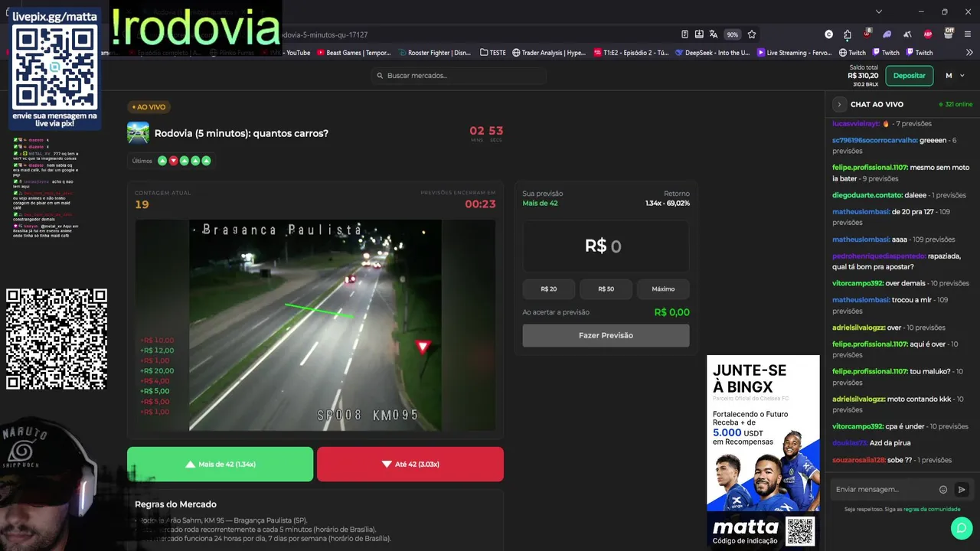Click the Rodovia market road icon
Viewport: 980px width, 551px height.
[x=138, y=132]
